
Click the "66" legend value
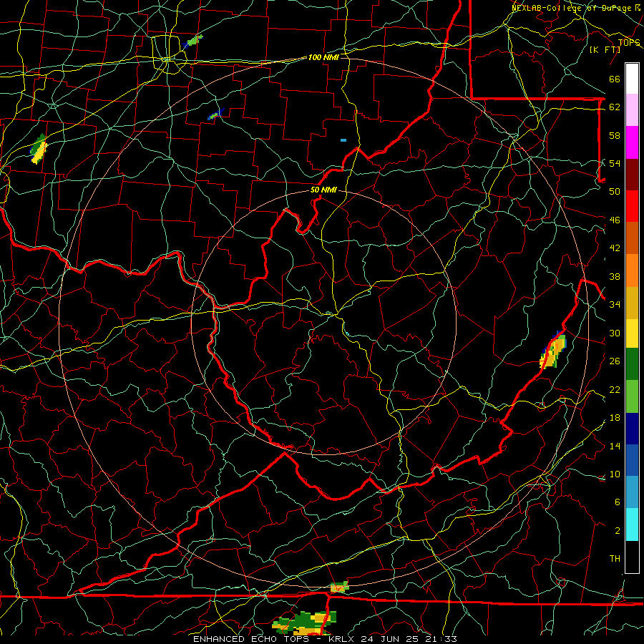tap(615, 79)
